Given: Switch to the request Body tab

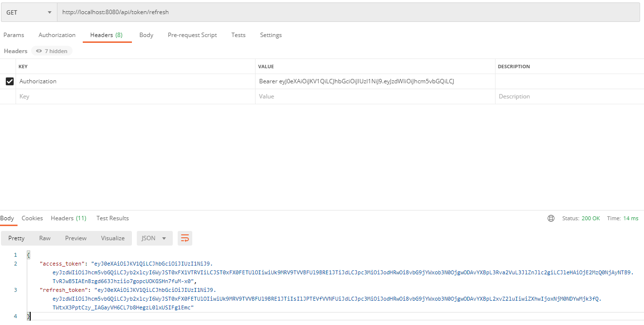Looking at the screenshot, I should pos(146,35).
